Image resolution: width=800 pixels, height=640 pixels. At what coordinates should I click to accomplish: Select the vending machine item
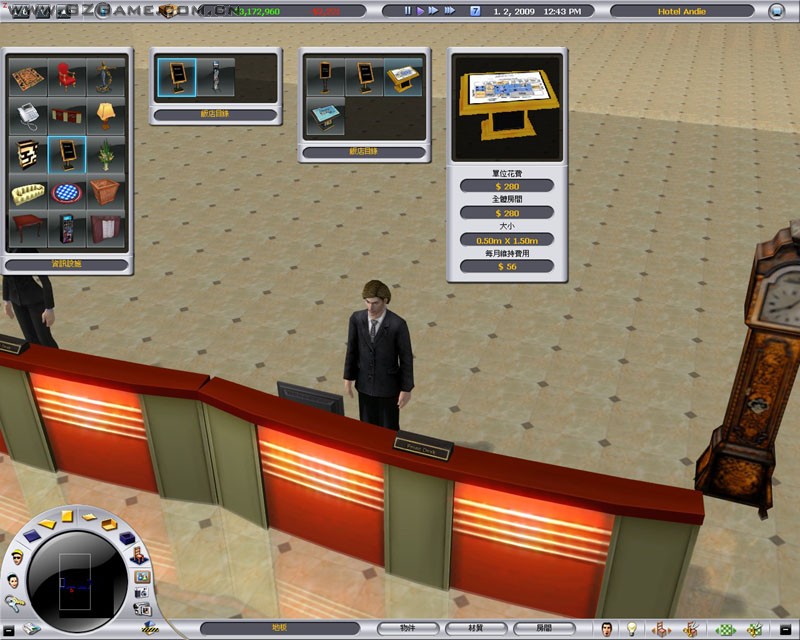(67, 230)
